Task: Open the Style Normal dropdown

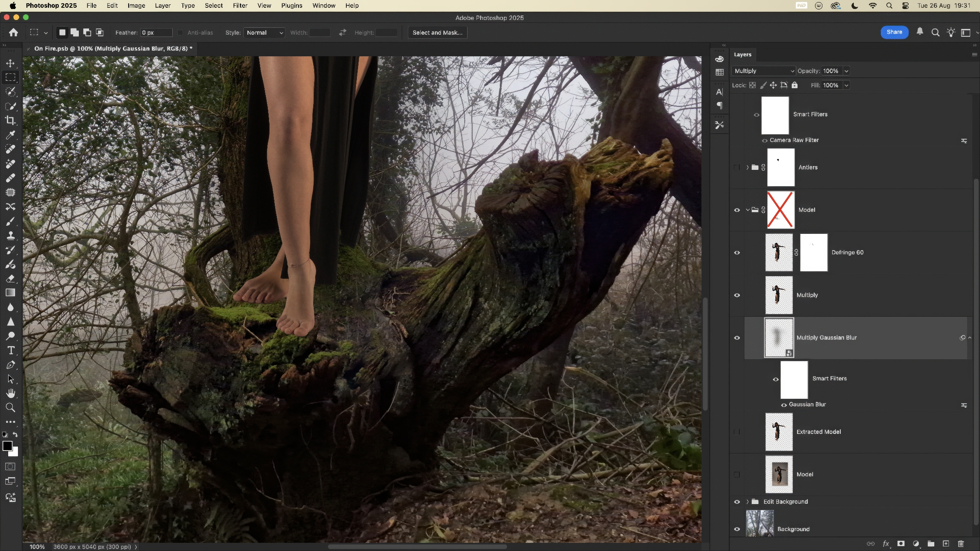Action: coord(264,33)
